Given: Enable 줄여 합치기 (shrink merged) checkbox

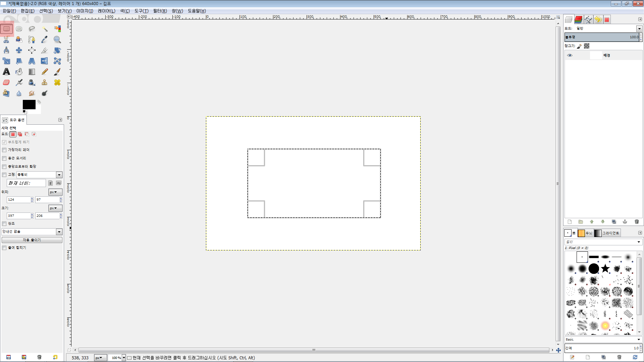Looking at the screenshot, I should [4, 248].
